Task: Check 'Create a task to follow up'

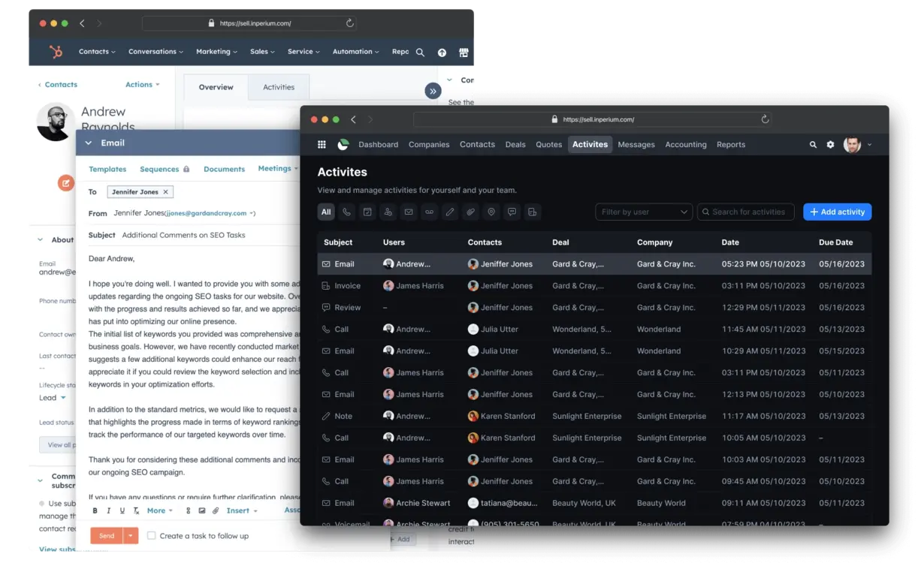Action: [152, 536]
